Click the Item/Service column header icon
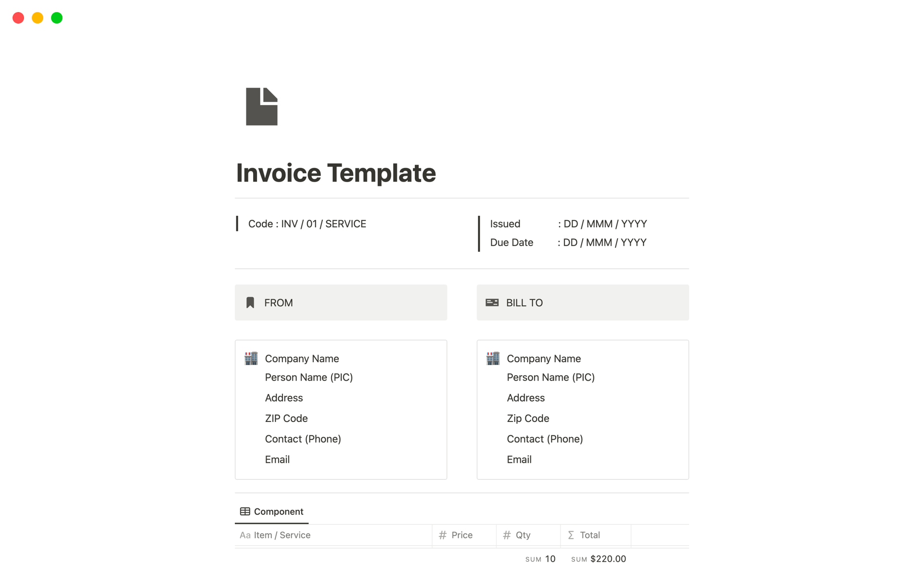 [x=246, y=535]
